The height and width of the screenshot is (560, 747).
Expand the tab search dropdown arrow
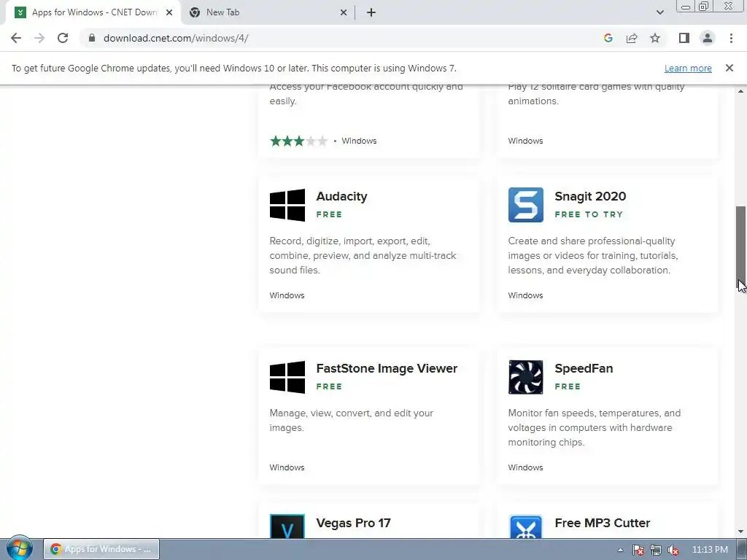coord(659,12)
